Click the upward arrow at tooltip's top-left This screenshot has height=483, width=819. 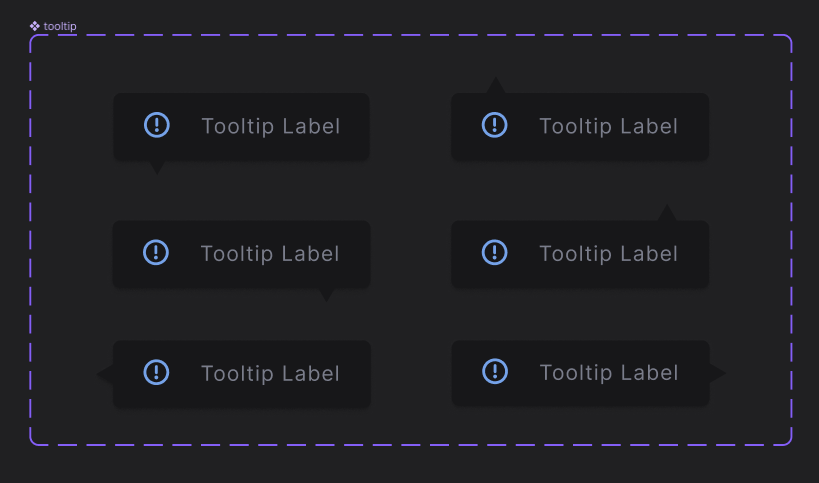495,87
